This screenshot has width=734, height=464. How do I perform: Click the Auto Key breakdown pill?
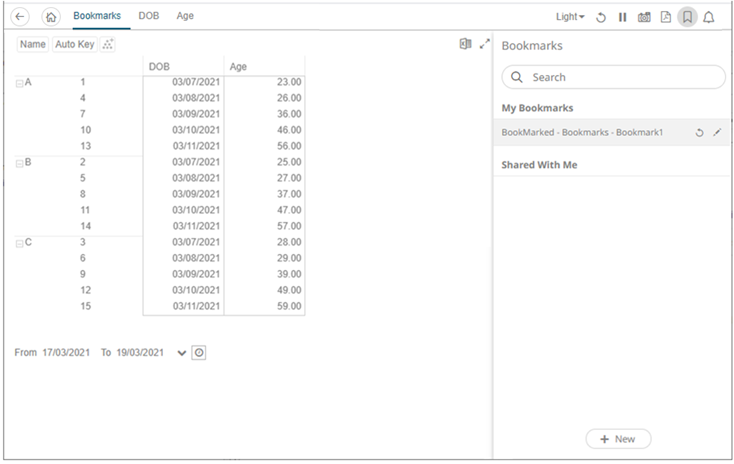(75, 44)
